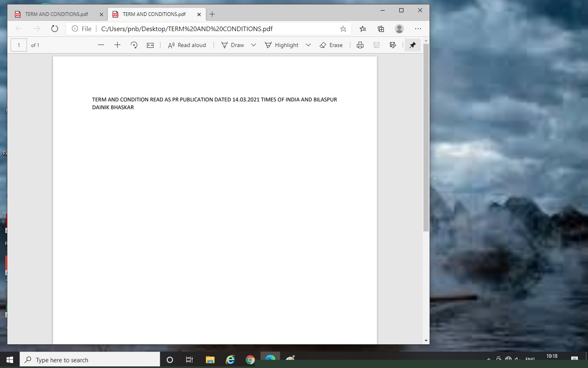Refresh the current page

55,29
